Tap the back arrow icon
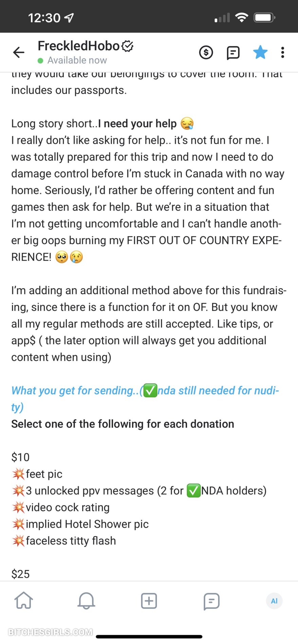Screen dimensions: 298x644 [19, 52]
